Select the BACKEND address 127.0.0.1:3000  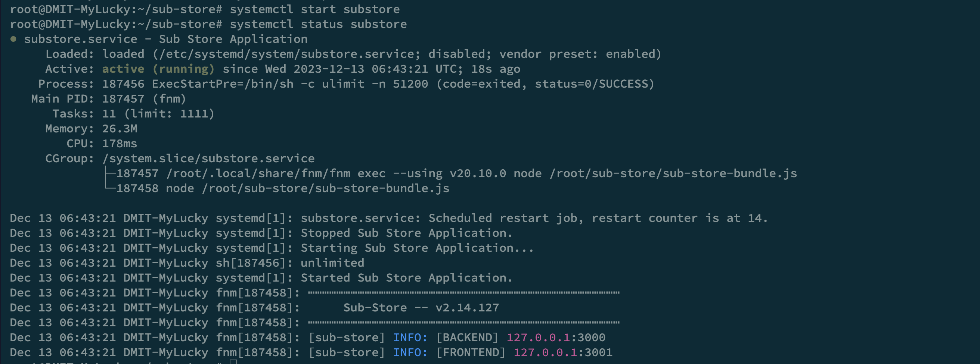click(x=555, y=338)
